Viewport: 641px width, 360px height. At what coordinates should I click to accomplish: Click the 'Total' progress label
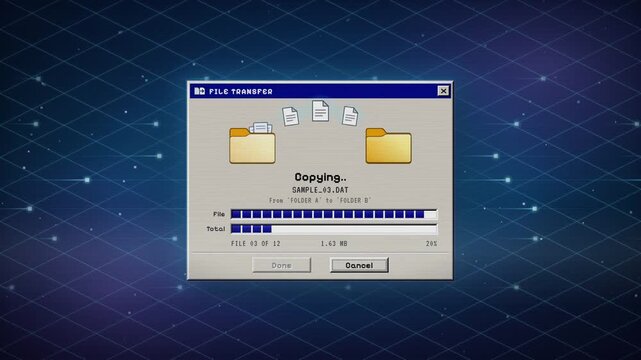pos(216,229)
